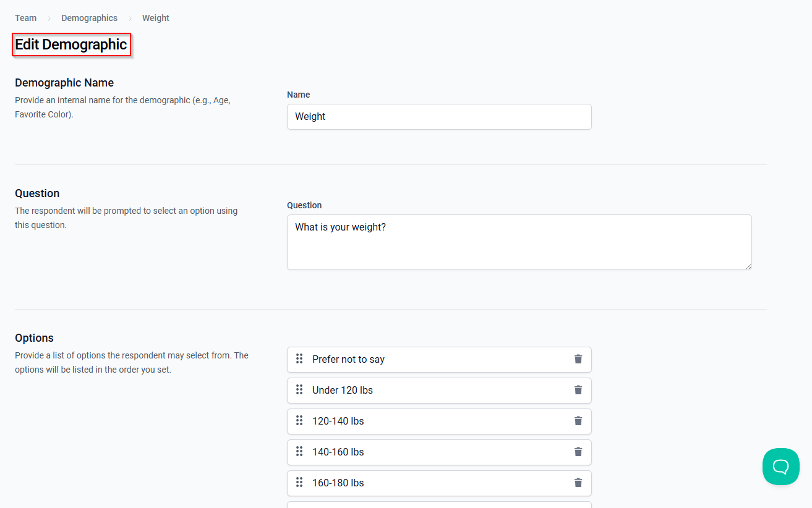
Task: Click the 'Options' section heading
Action: click(x=34, y=338)
